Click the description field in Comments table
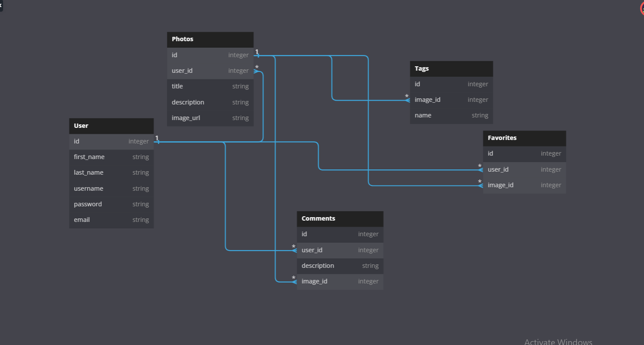The width and height of the screenshot is (644, 345). pyautogui.click(x=340, y=266)
